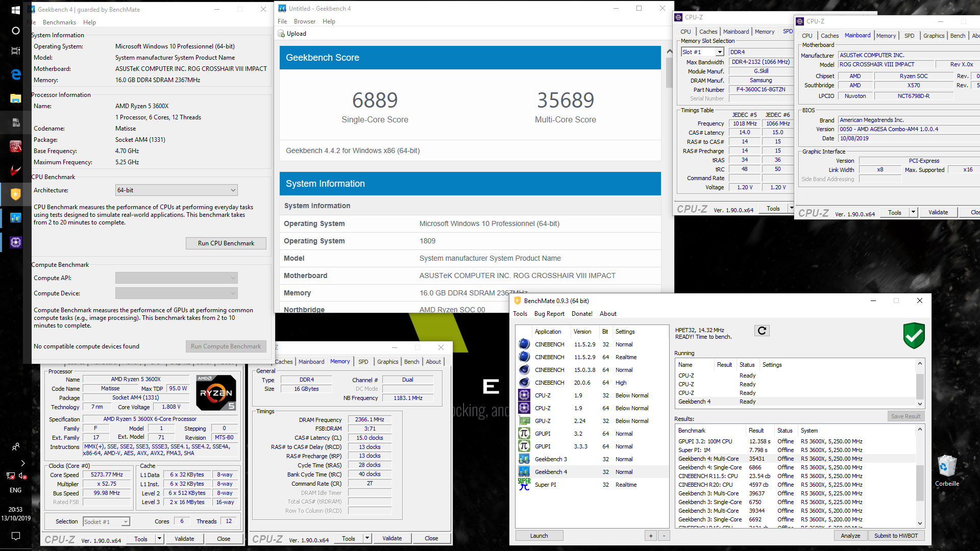Select Super PI: 1M result row
The height and width of the screenshot is (551, 980).
point(795,450)
